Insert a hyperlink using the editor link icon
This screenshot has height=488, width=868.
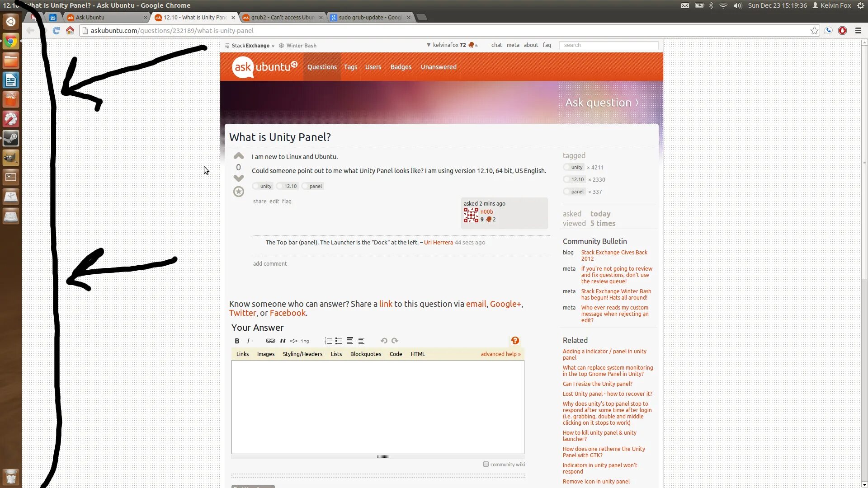[x=270, y=341]
